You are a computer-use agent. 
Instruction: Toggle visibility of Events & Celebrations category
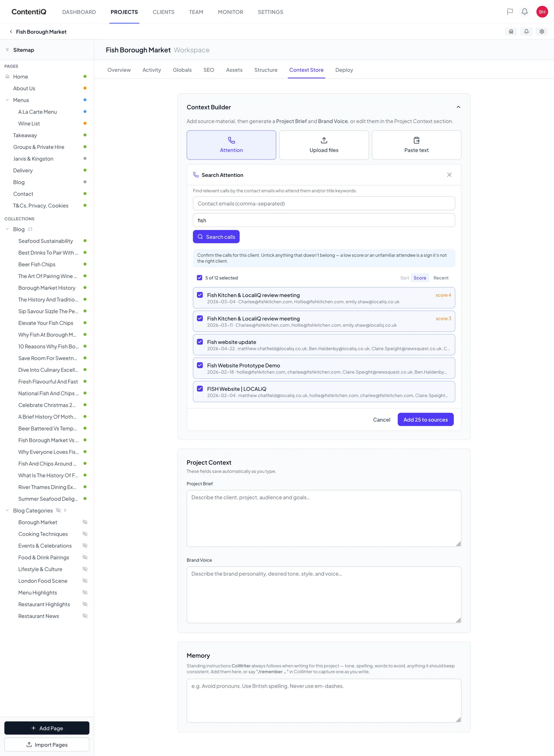[x=85, y=546]
